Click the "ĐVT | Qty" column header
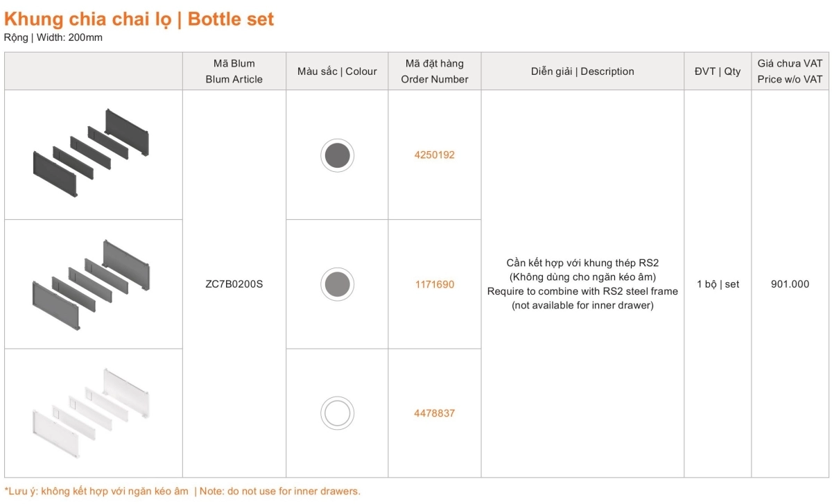This screenshot has width=832, height=504. coord(718,71)
